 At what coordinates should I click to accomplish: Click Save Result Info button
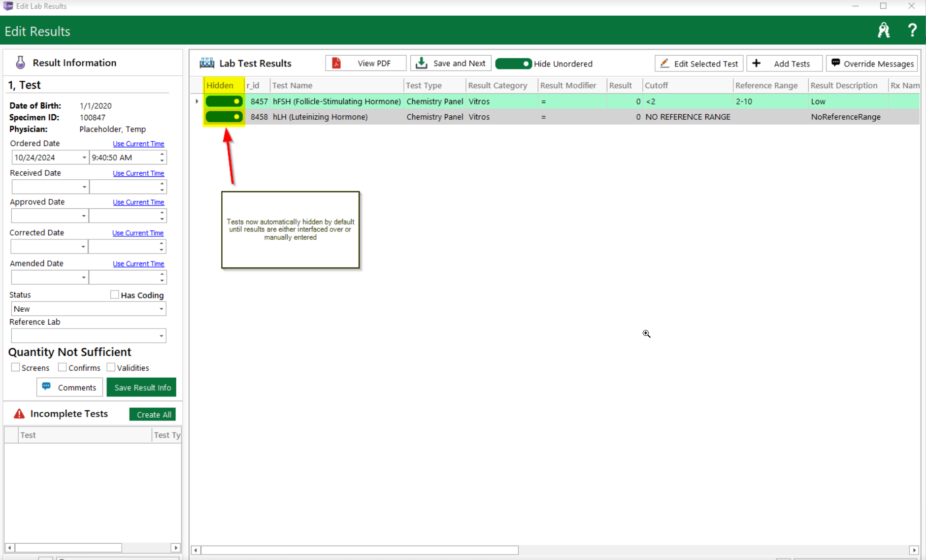click(x=142, y=387)
